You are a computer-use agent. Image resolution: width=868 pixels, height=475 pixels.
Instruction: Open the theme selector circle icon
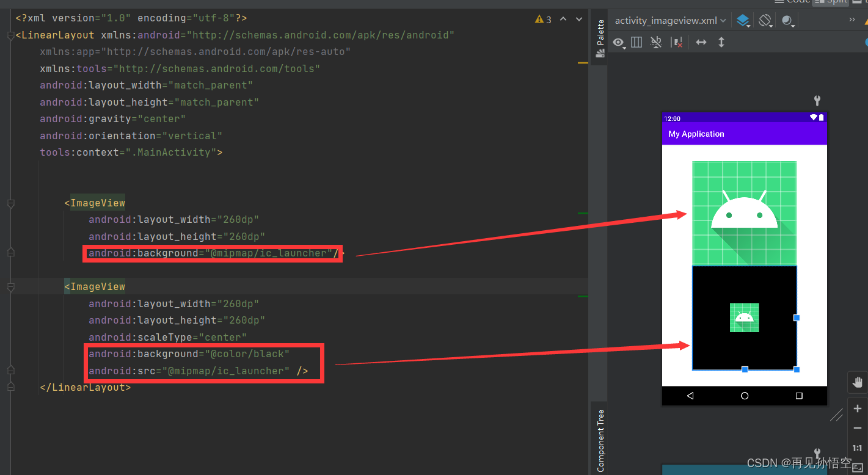(x=787, y=20)
